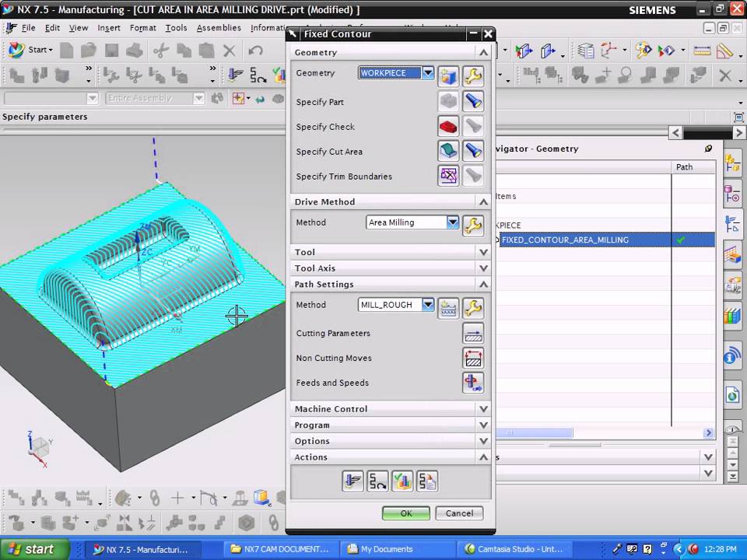The image size is (747, 560).
Task: Open the Non Cutting Moves icon
Action: click(x=473, y=358)
